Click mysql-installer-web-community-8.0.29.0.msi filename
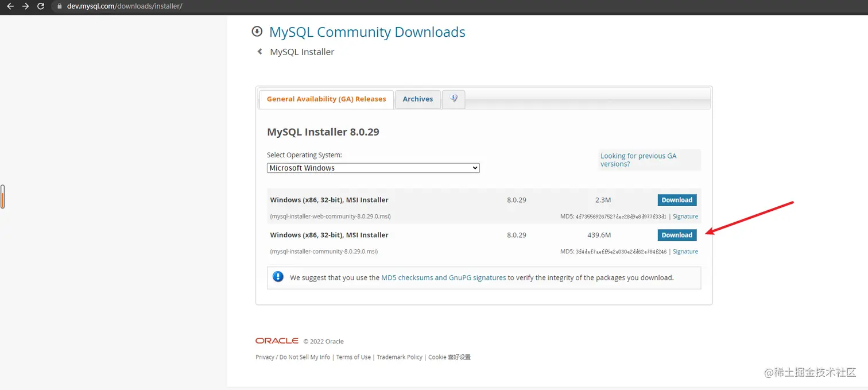The image size is (868, 390). (330, 217)
